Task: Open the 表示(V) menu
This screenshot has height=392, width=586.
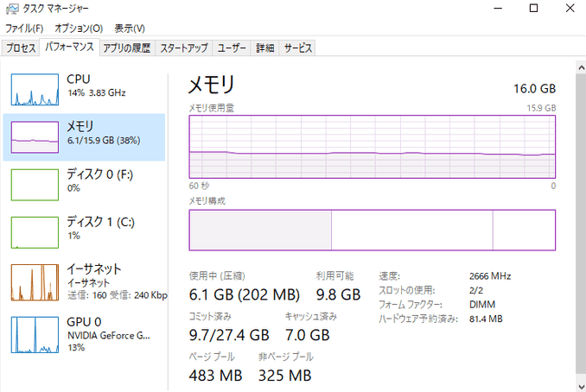Action: (130, 28)
